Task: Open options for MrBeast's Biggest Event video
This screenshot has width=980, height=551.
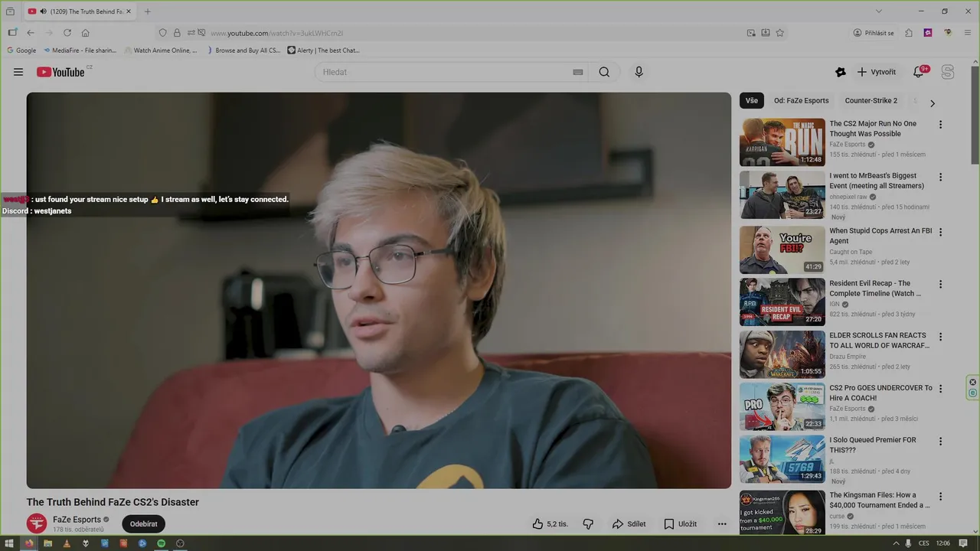Action: pyautogui.click(x=941, y=177)
